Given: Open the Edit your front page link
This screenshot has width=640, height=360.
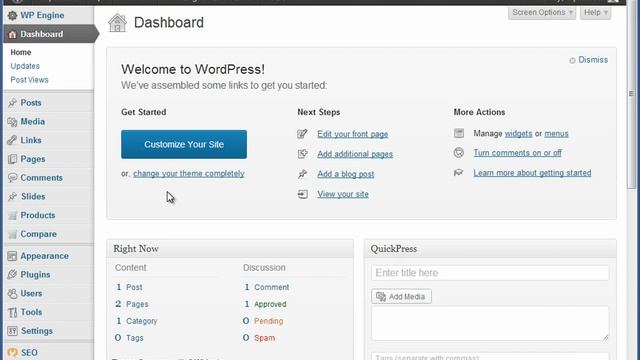Looking at the screenshot, I should coord(353,134).
